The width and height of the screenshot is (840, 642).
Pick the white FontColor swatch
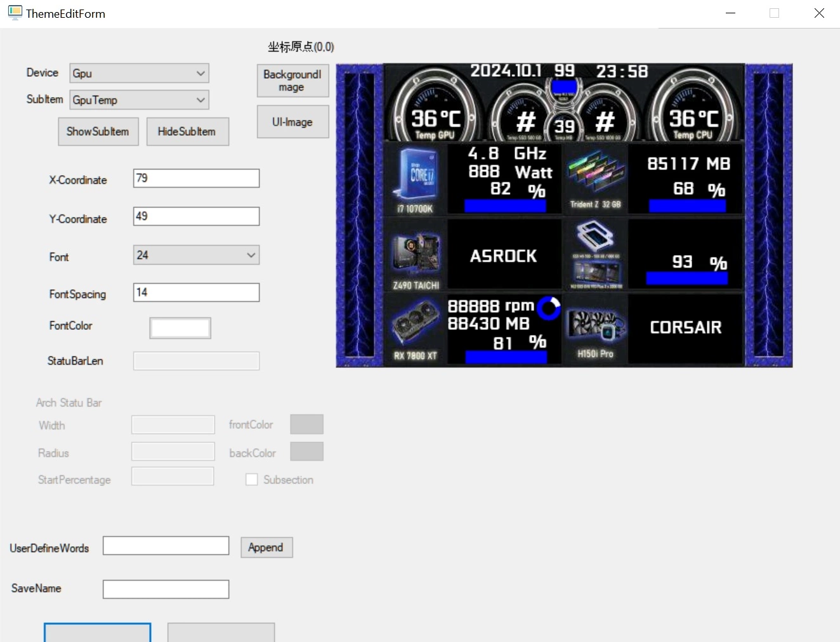pos(180,328)
